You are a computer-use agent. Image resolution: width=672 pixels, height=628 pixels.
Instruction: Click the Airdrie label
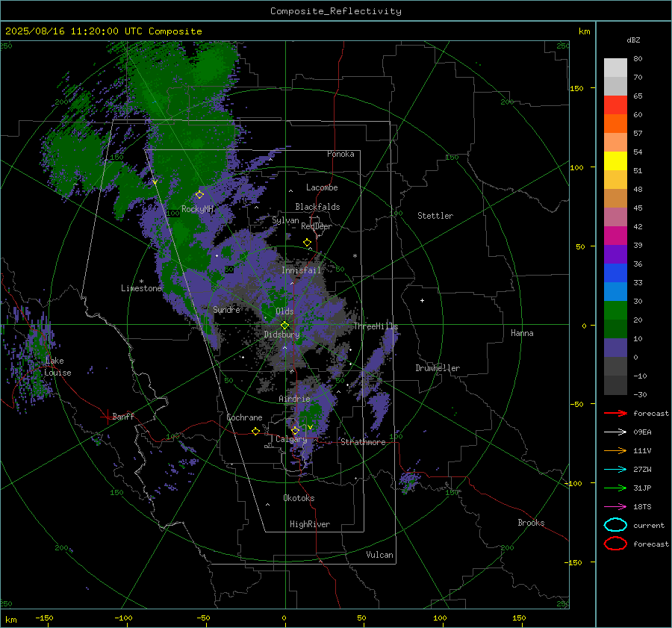(x=294, y=399)
